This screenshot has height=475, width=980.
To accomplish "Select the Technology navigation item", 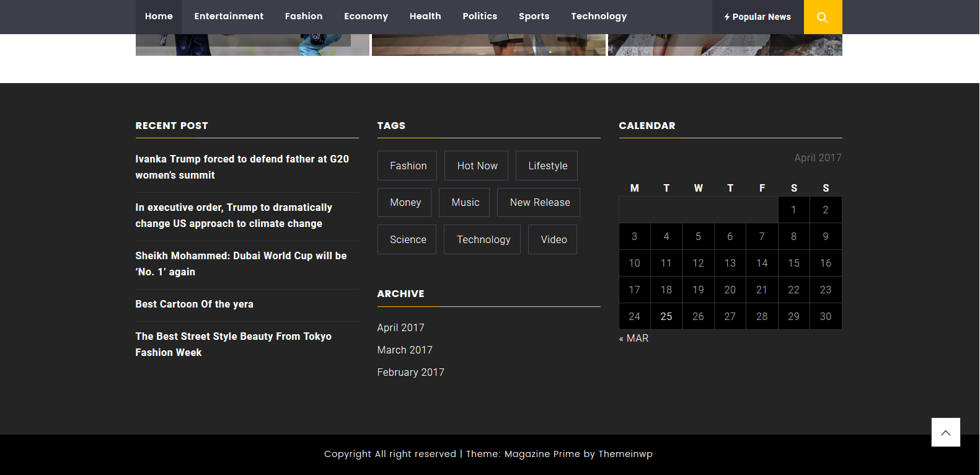I will (x=599, y=16).
